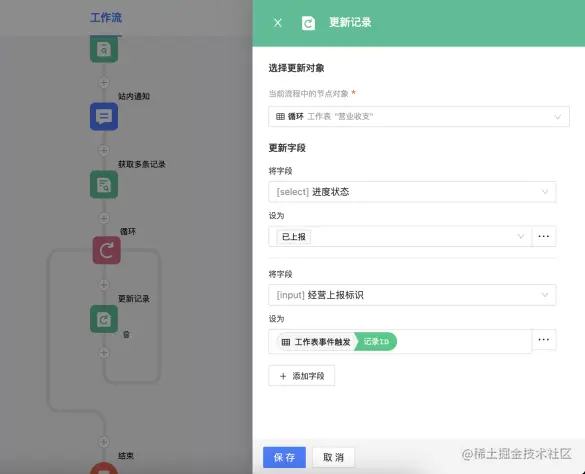Screen dimensions: 585x474
Task: Click the 已上报 tag in the value field
Action: 294,237
